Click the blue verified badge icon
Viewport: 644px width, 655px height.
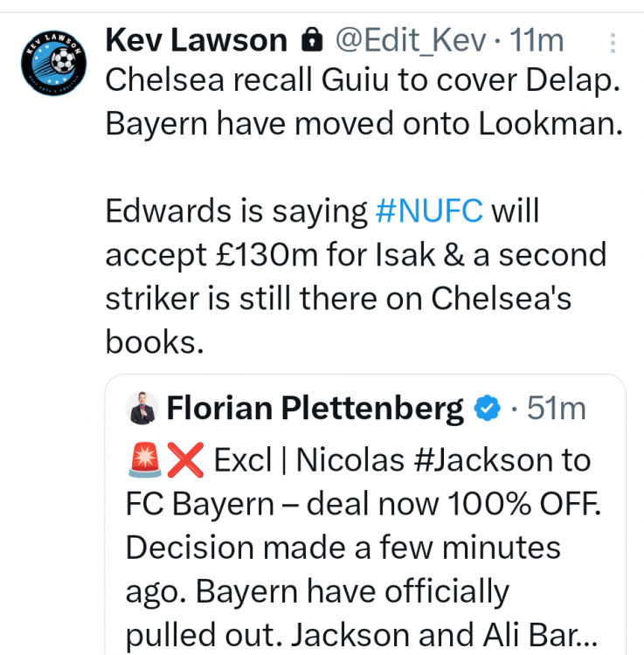coord(487,408)
